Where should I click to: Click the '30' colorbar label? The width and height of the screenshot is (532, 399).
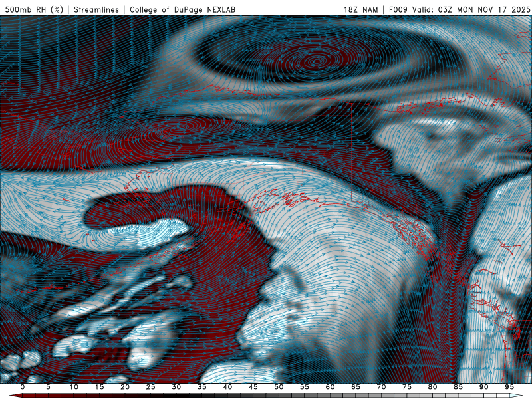click(176, 387)
